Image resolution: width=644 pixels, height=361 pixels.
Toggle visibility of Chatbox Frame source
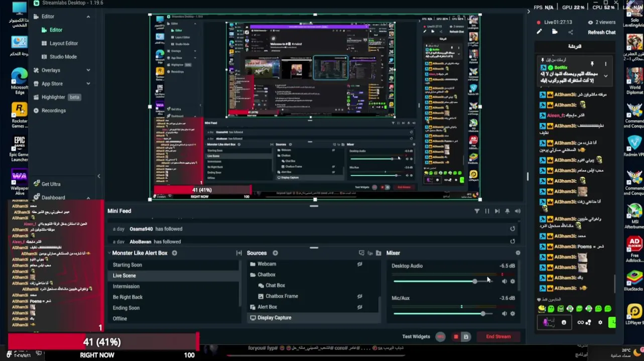pyautogui.click(x=360, y=296)
